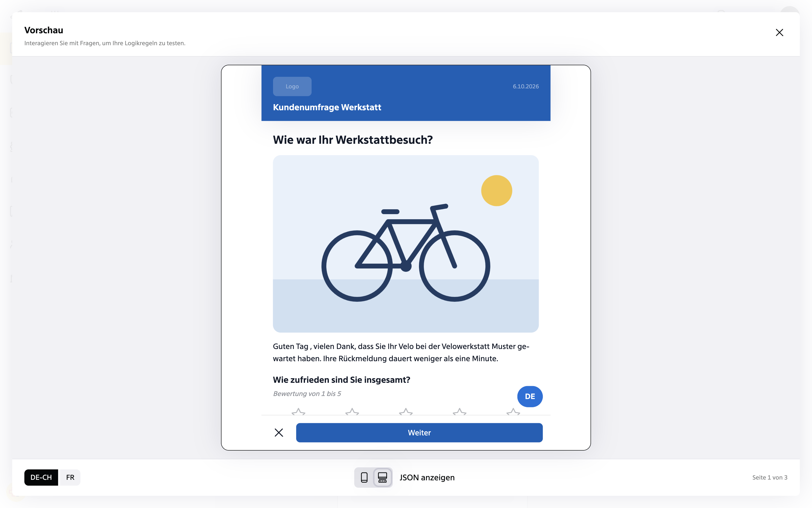Rate two stars for satisfaction

[x=352, y=411]
